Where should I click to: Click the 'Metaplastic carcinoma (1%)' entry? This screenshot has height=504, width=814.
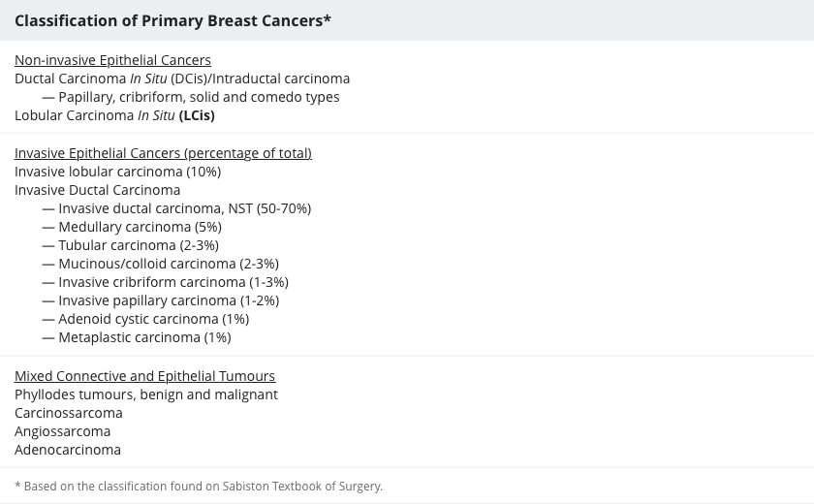click(144, 337)
